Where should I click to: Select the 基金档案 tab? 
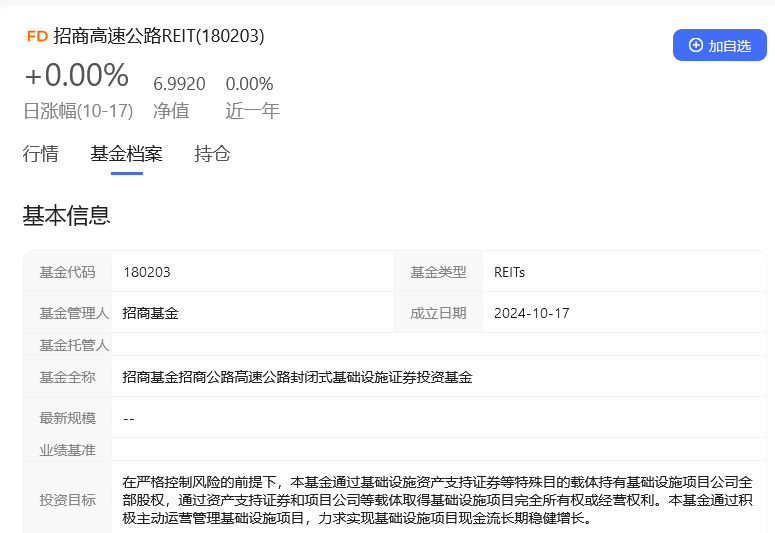[x=127, y=154]
